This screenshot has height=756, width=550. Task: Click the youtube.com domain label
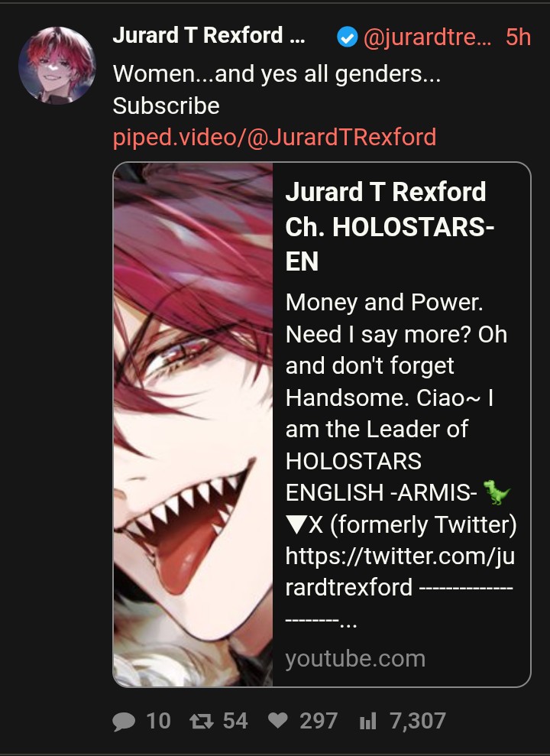(355, 659)
